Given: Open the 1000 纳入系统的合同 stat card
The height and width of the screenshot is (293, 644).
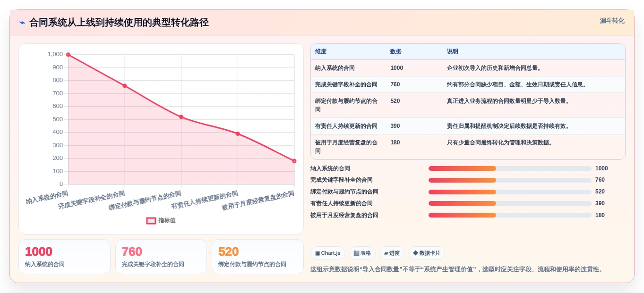Looking at the screenshot, I should click(64, 257).
